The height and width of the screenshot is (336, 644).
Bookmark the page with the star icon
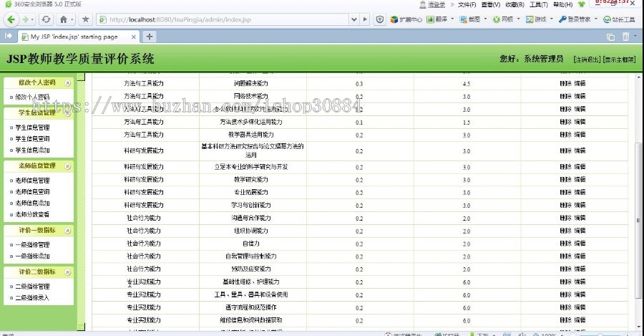pos(85,19)
